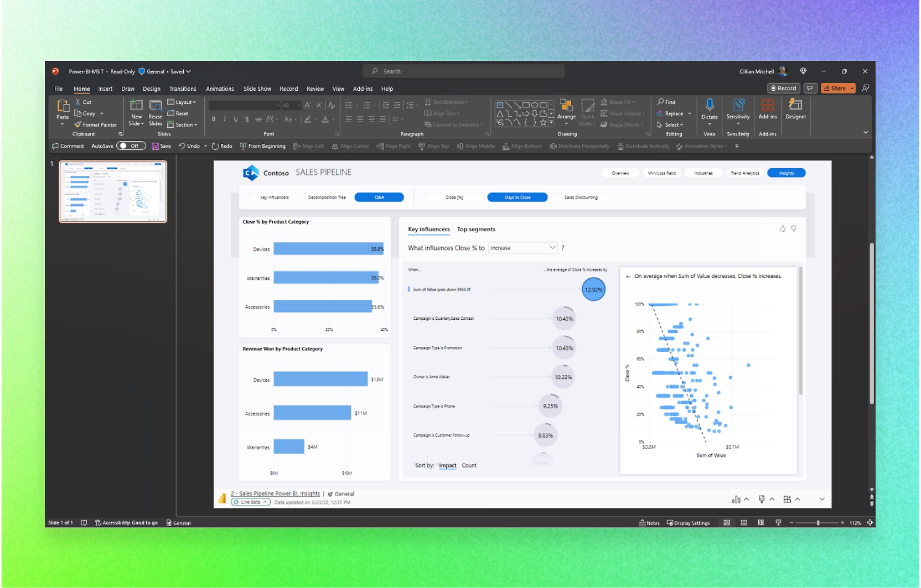Apply Bold formatting
This screenshot has width=921, height=588.
pyautogui.click(x=214, y=119)
